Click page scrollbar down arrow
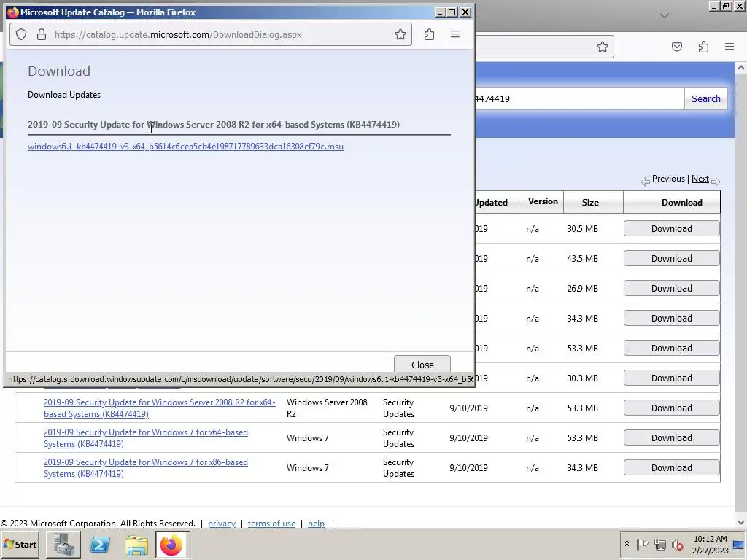Image resolution: width=747 pixels, height=560 pixels. [x=741, y=522]
